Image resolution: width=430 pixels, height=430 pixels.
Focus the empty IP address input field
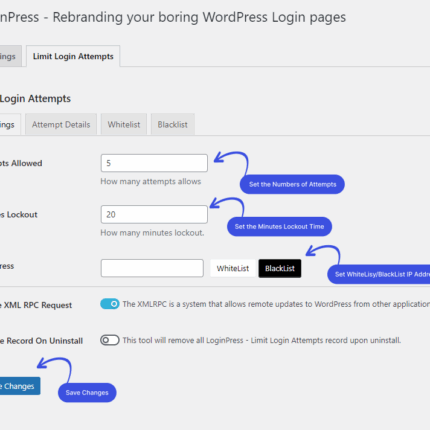coord(152,268)
